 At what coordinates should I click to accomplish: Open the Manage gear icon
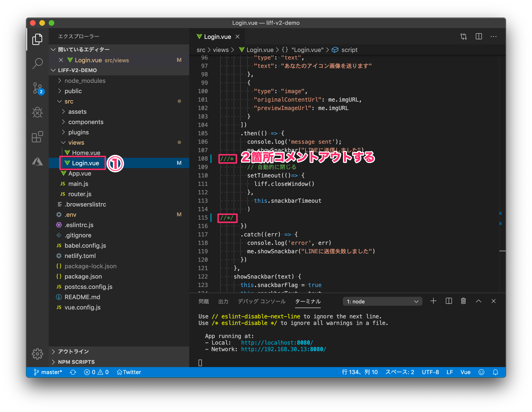coord(37,353)
